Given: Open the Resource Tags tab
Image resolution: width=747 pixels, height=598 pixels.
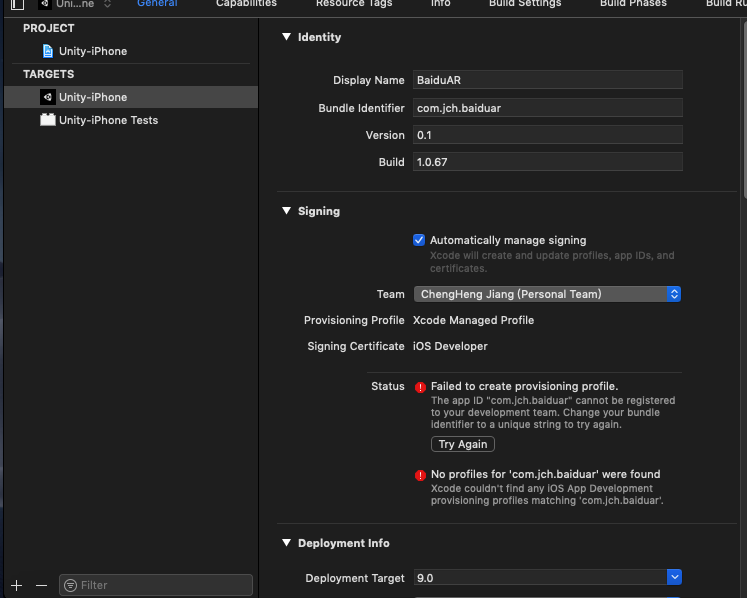Looking at the screenshot, I should point(354,3).
